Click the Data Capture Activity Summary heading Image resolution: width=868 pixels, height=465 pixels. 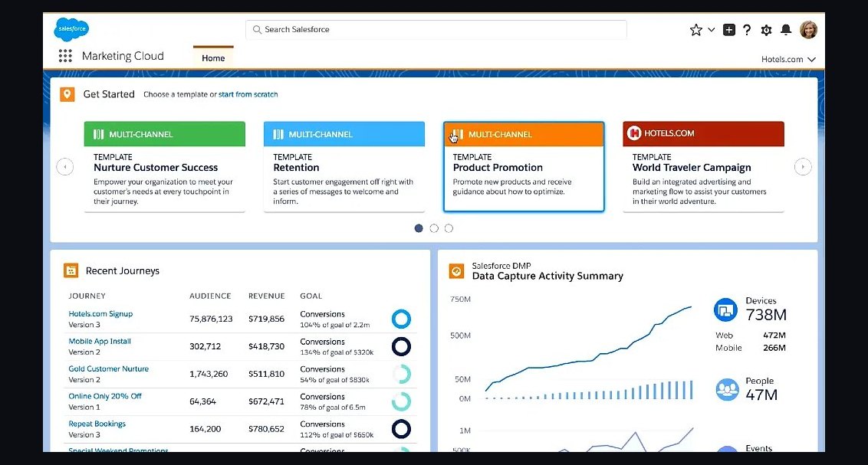pyautogui.click(x=547, y=276)
